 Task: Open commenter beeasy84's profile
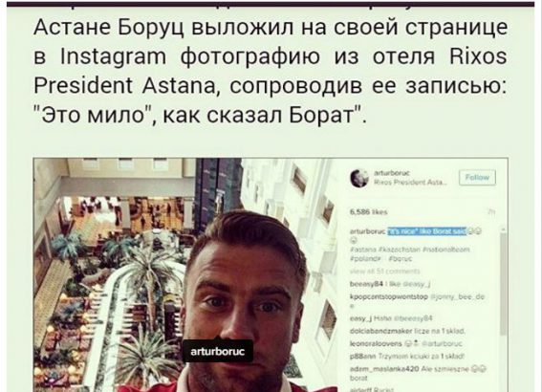(x=366, y=284)
